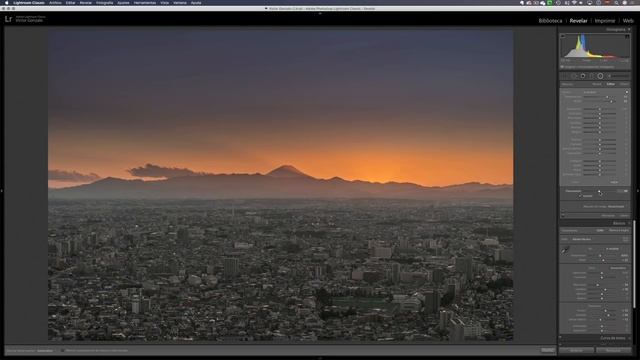Collapse the Efecto sliders with the triangle toggle
640x360 pixels.
[x=627, y=92]
